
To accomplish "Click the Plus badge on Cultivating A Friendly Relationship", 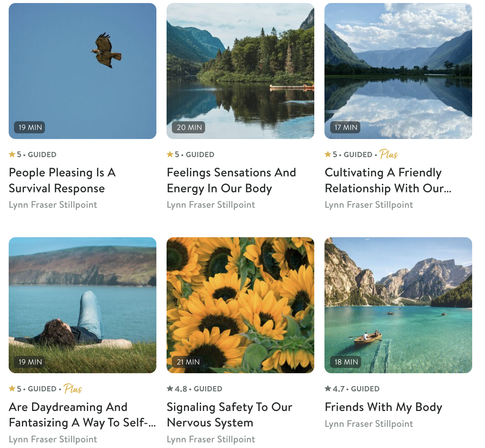I will [x=389, y=154].
